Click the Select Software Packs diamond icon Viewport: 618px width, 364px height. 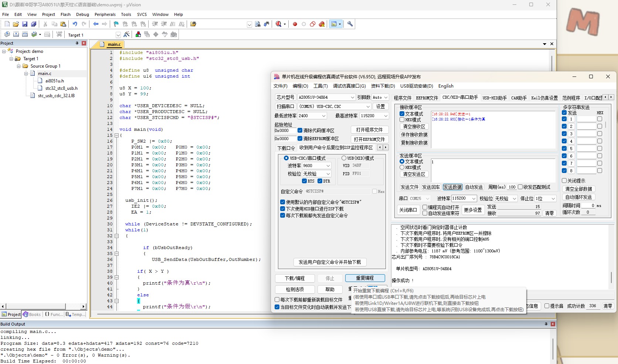click(x=156, y=34)
